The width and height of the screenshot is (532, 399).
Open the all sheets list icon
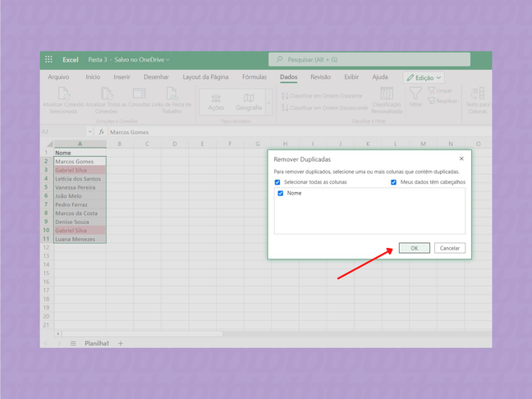73,343
